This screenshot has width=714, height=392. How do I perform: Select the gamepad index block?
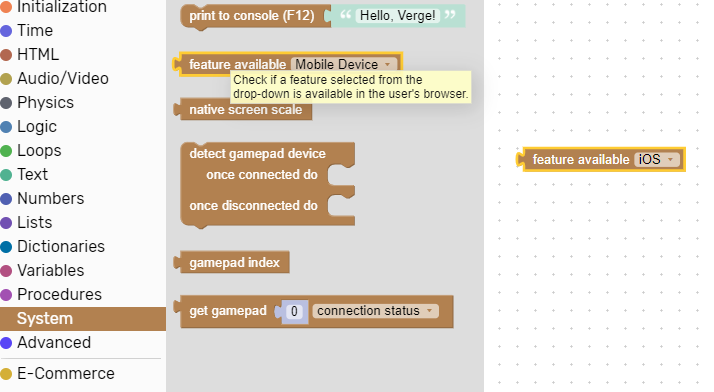tap(232, 263)
